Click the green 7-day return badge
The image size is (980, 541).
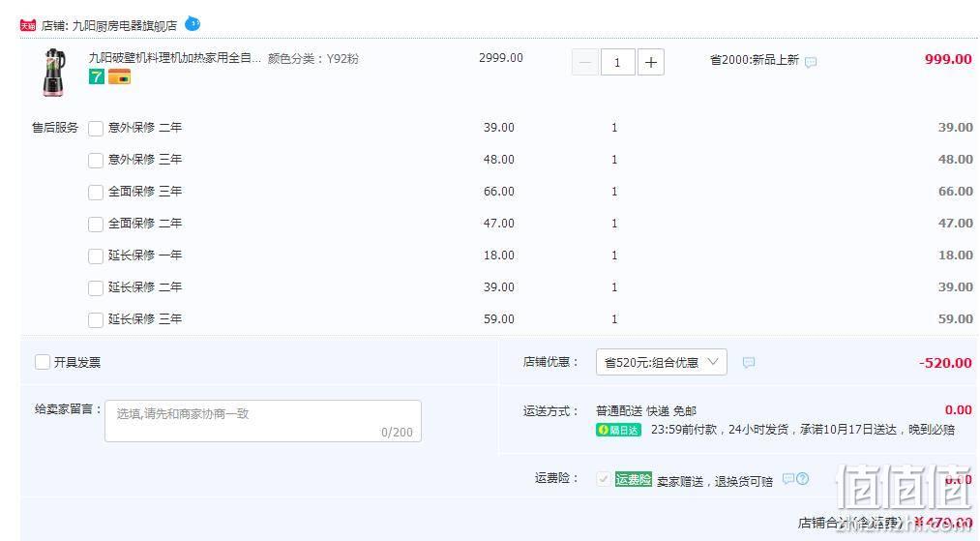coord(96,76)
